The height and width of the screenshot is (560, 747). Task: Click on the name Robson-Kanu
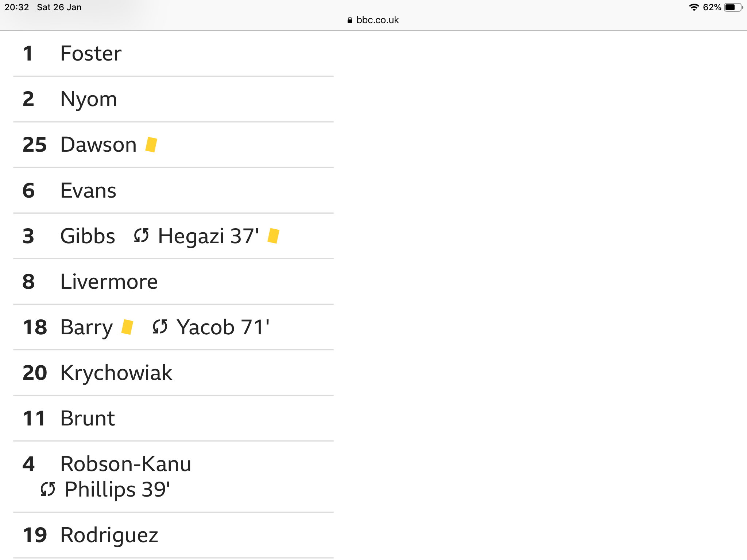click(126, 464)
